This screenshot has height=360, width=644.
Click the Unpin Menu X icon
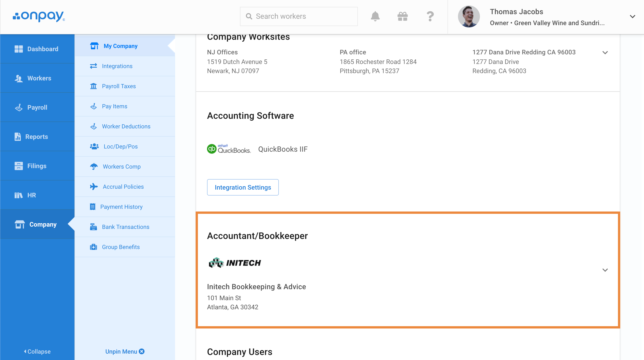[142, 351]
